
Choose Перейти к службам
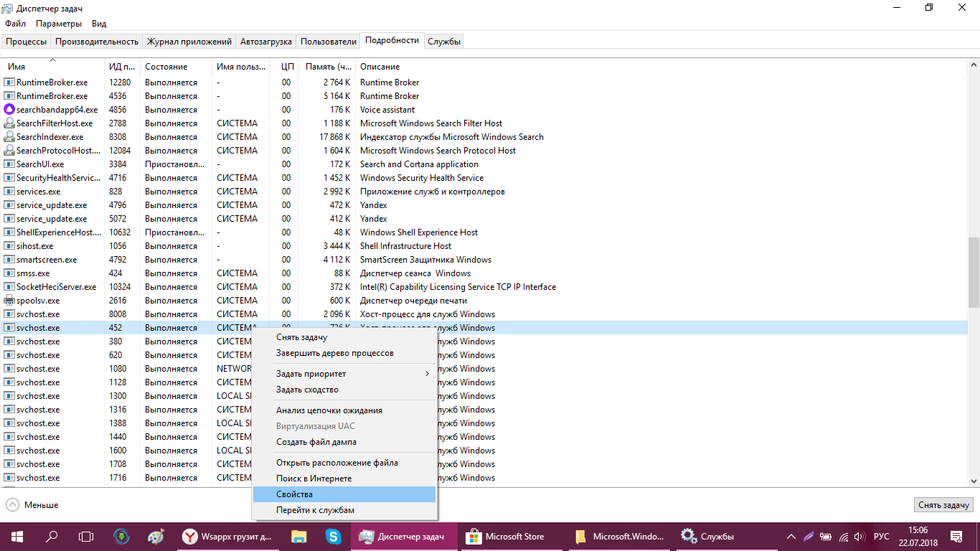point(344,510)
